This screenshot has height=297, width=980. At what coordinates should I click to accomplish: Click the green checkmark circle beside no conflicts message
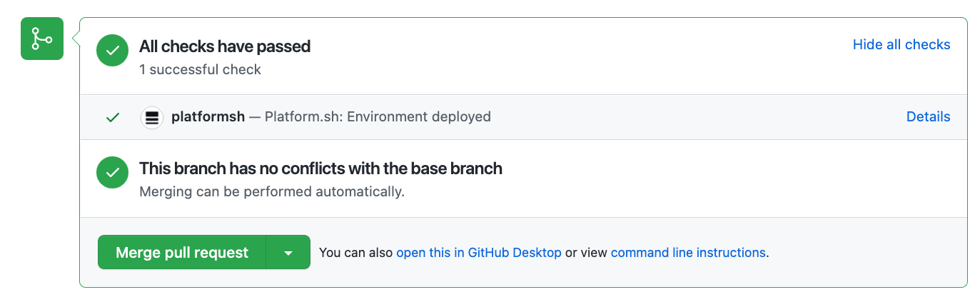112,173
